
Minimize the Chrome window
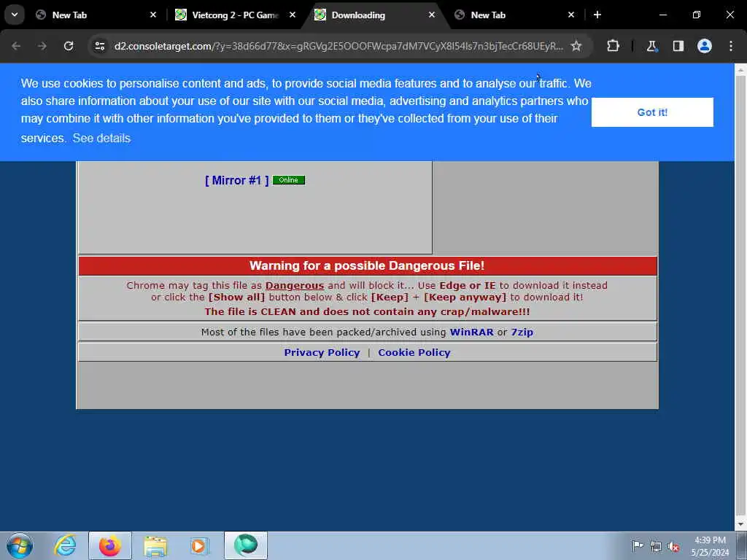coord(662,15)
